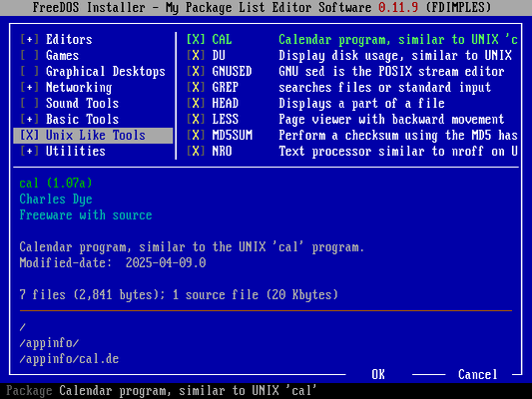Toggle the Editors category checkbox
Image resolution: width=532 pixels, height=399 pixels.
(30, 40)
